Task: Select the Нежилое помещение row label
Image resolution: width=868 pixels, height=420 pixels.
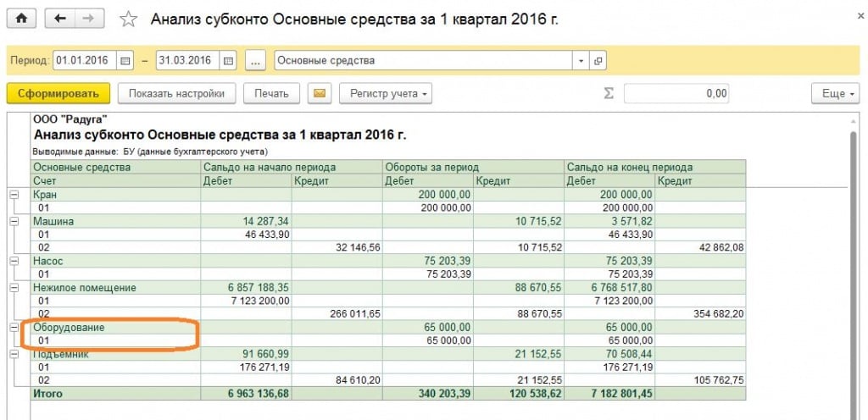Action: pyautogui.click(x=84, y=287)
